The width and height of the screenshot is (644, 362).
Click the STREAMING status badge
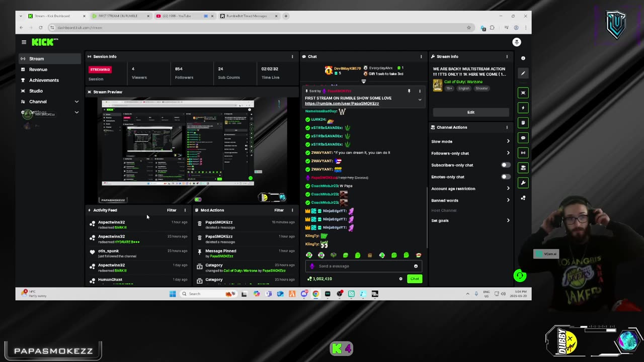[x=100, y=69]
